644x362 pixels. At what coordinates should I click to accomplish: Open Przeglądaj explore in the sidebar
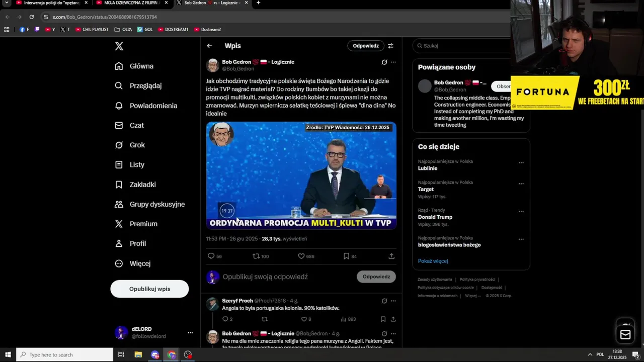138,85
